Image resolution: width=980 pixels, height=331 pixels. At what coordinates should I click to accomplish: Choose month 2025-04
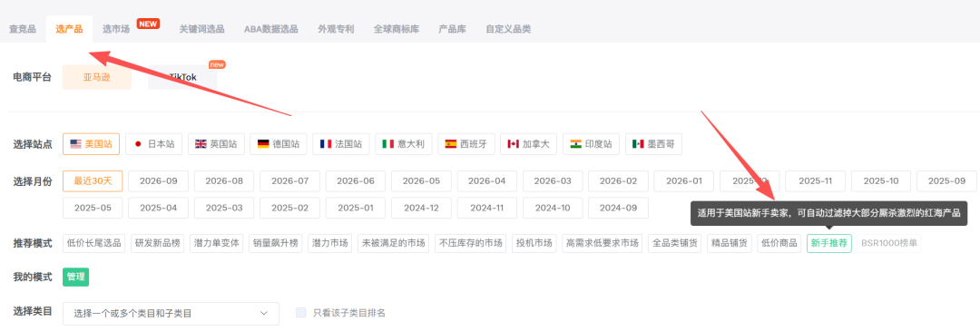[159, 208]
